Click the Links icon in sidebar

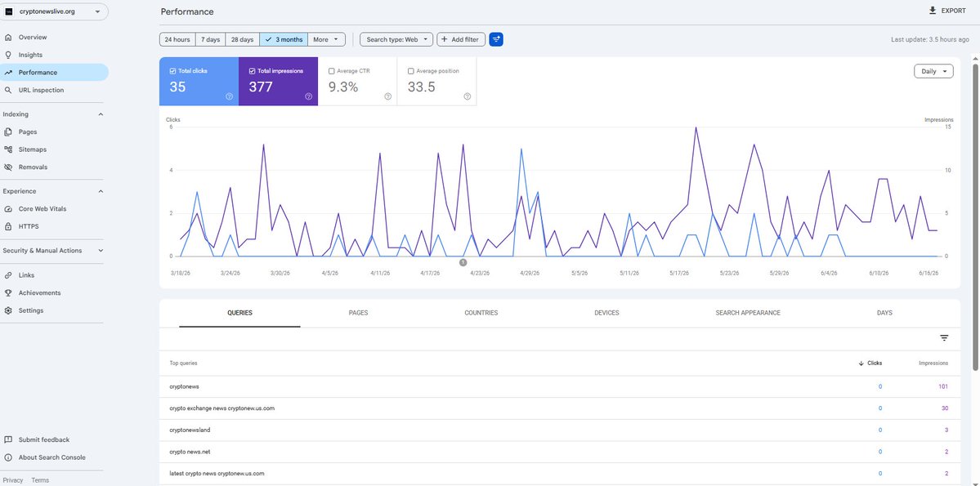8,275
